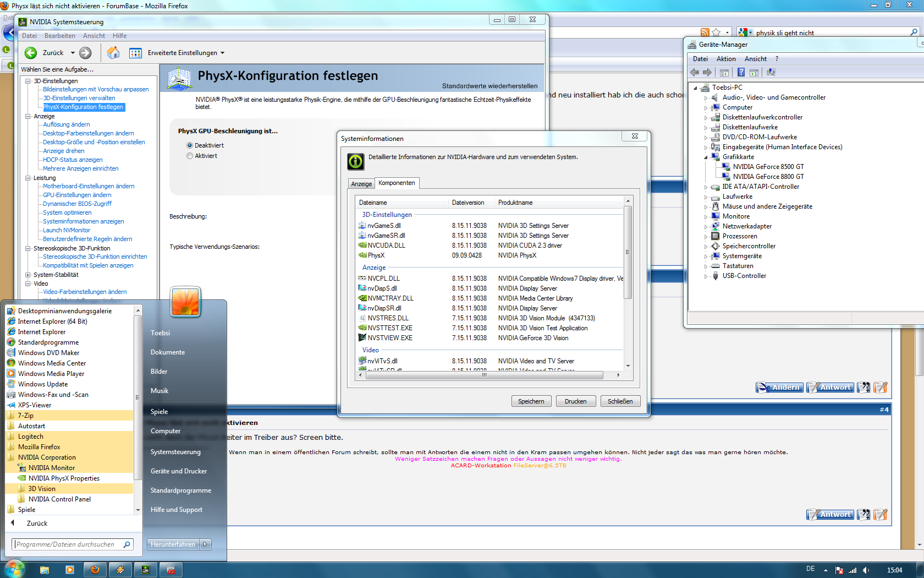Click the Drucken button
This screenshot has width=924, height=578.
click(x=576, y=401)
